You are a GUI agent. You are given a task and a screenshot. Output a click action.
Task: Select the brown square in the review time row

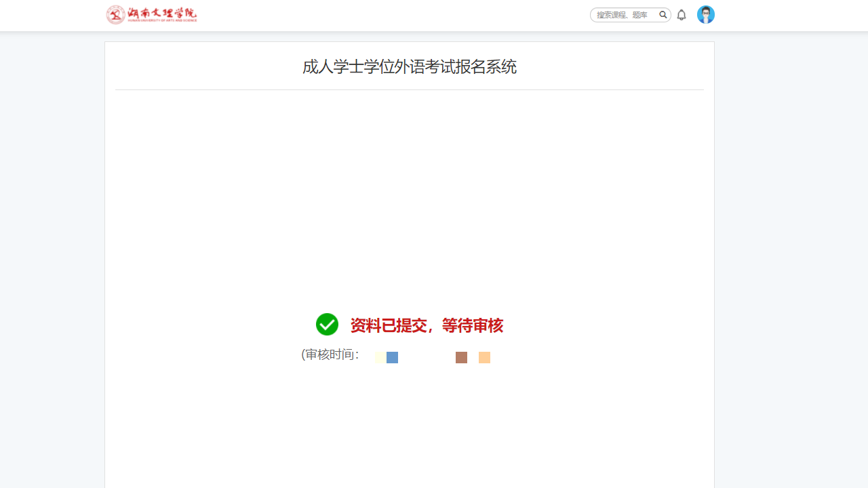(461, 357)
